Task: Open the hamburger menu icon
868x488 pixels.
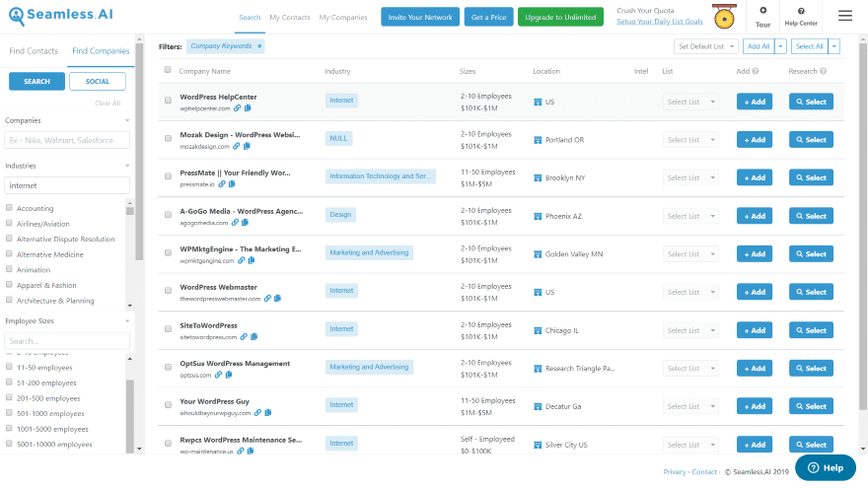Action: (x=844, y=16)
